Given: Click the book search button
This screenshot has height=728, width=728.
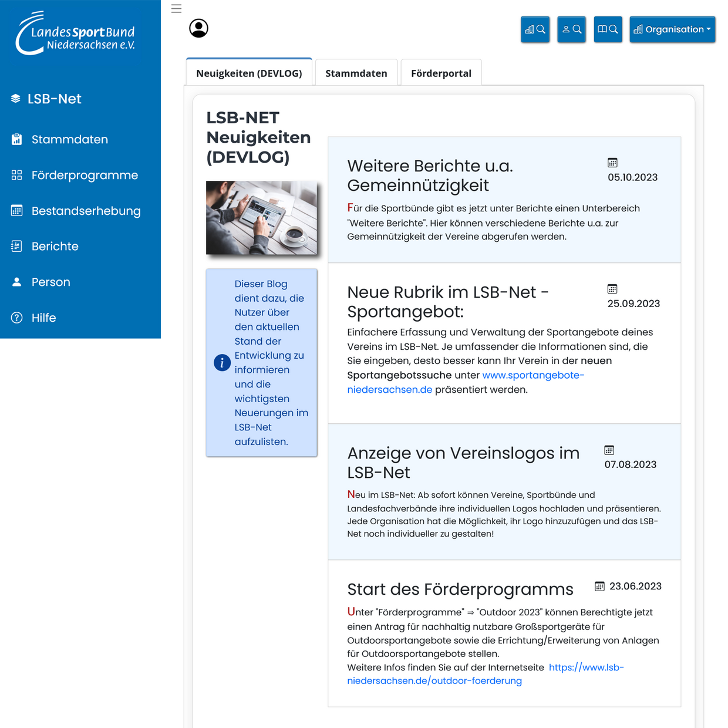Looking at the screenshot, I should 608,29.
